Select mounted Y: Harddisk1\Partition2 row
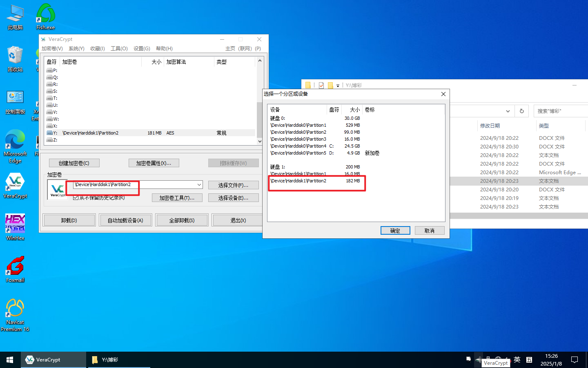 click(x=151, y=133)
